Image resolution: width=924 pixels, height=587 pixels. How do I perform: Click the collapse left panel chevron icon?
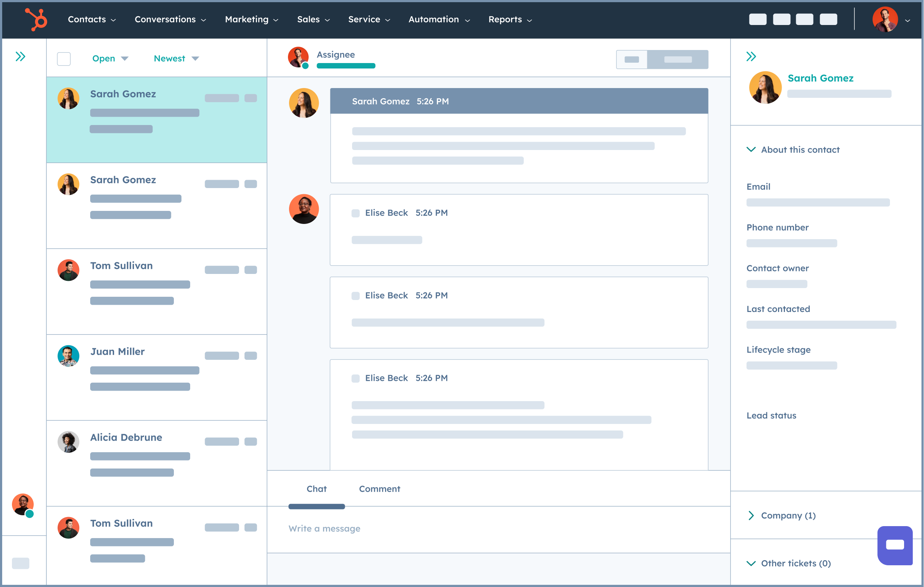click(x=21, y=56)
